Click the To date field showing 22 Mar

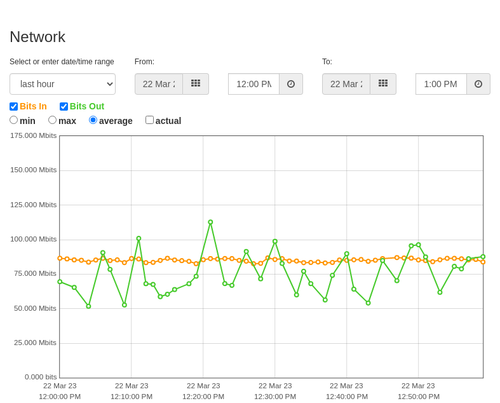[x=346, y=84]
